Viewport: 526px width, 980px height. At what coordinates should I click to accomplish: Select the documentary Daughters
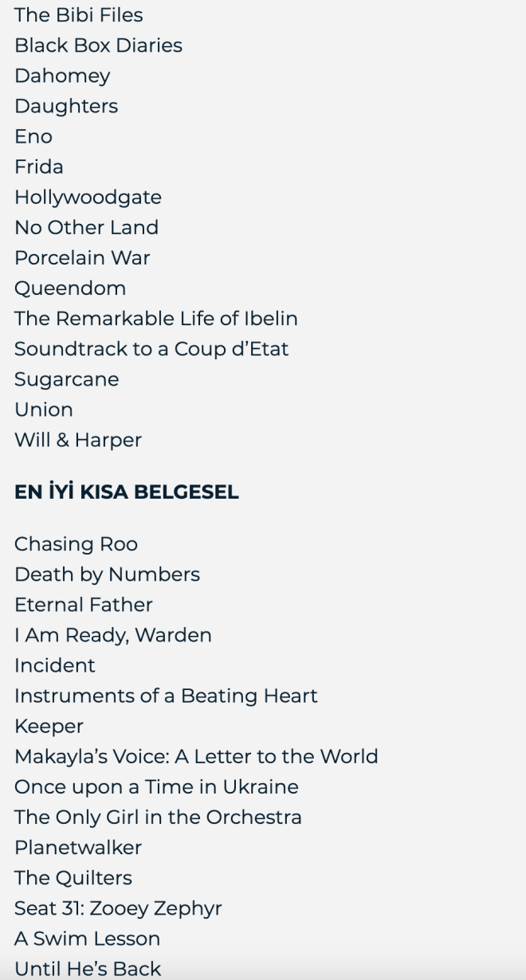coord(66,106)
